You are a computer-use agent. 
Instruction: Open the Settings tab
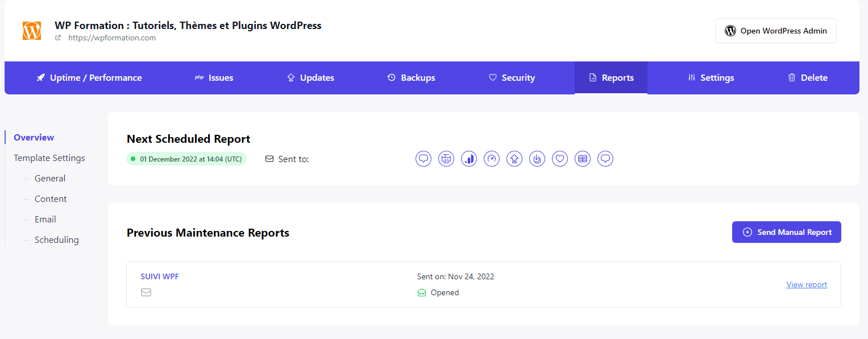[x=711, y=78]
